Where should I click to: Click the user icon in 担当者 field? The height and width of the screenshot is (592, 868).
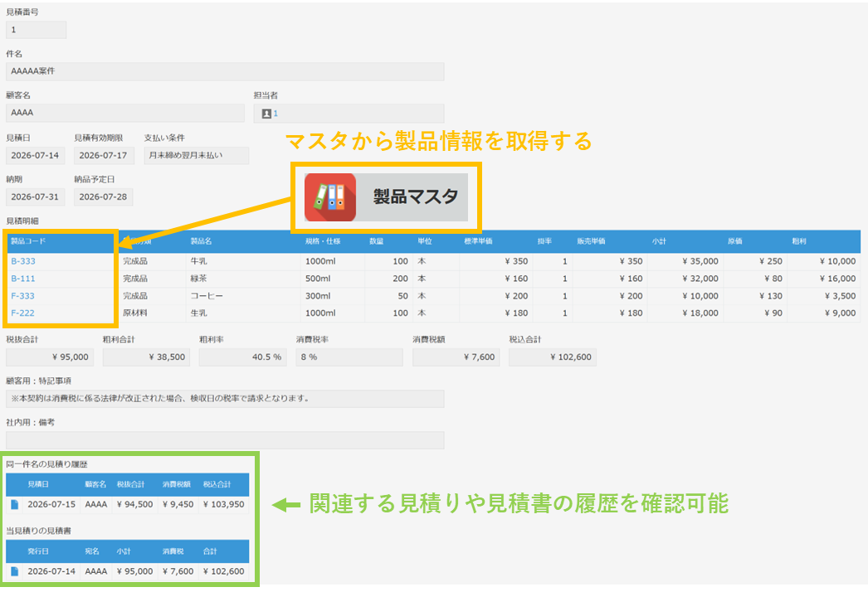pos(266,114)
